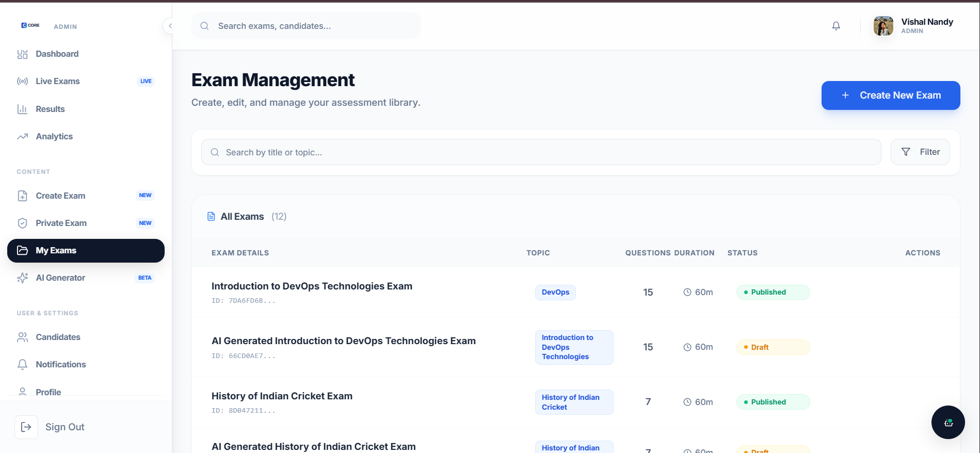Select My Exams in sidebar
Viewport: 980px width, 453px height.
86,250
